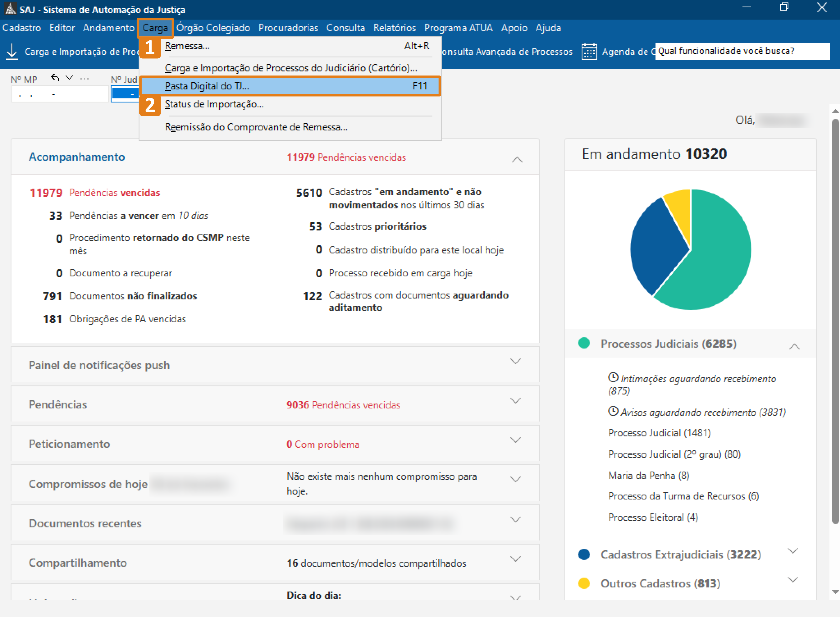The height and width of the screenshot is (617, 840).
Task: Expand the Outros Cadastros group
Action: click(793, 580)
